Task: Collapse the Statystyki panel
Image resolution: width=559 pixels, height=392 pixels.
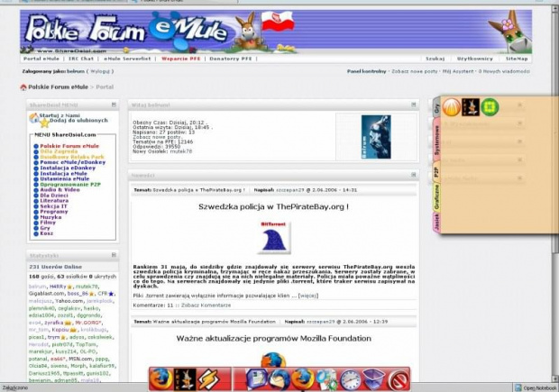Action: click(115, 257)
